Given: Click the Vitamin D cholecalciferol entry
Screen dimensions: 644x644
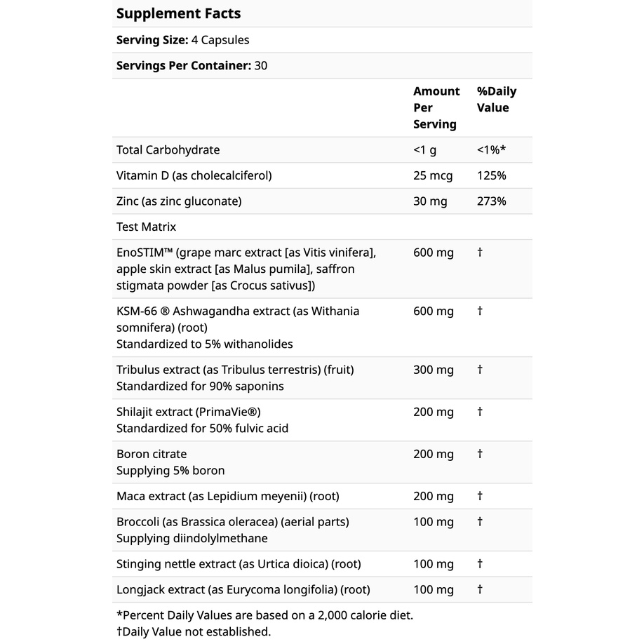Looking at the screenshot, I should [194, 175].
